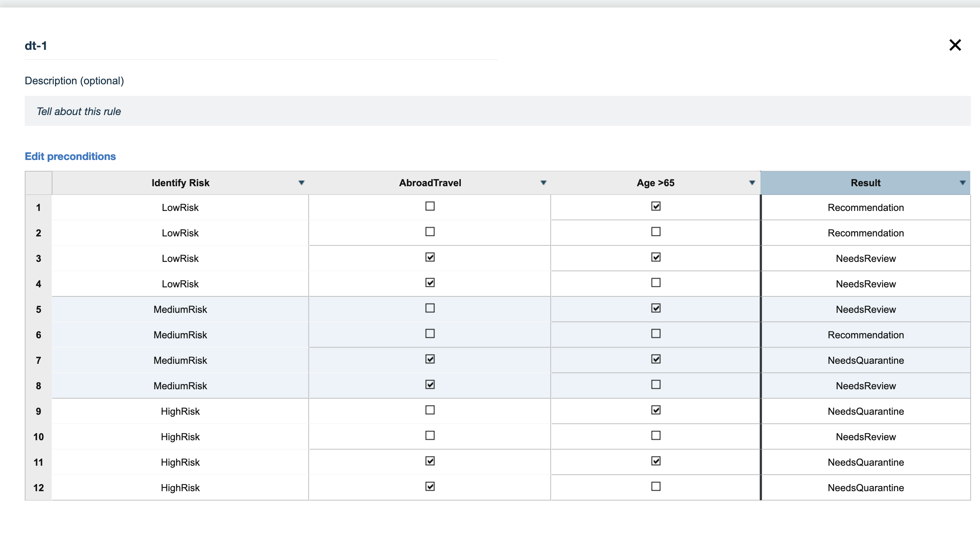This screenshot has height=550, width=980.
Task: Uncheck AbroadTravel checkbox in row 3
Action: tap(430, 257)
